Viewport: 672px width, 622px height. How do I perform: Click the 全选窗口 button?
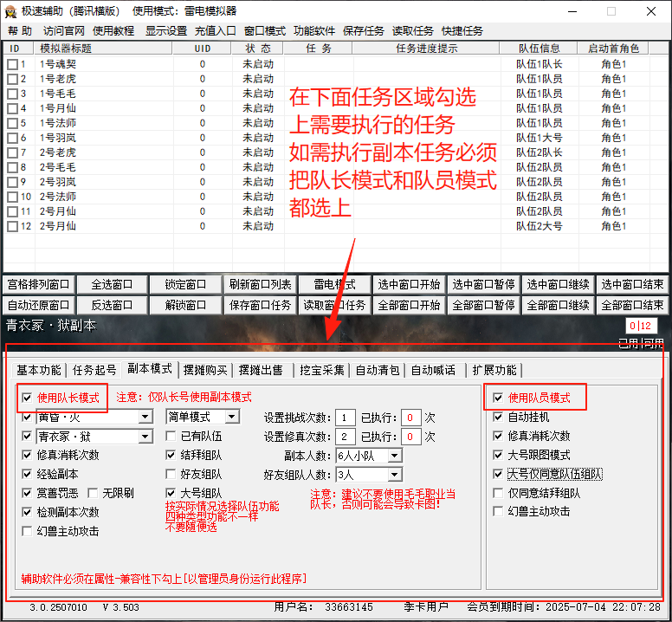tap(112, 285)
